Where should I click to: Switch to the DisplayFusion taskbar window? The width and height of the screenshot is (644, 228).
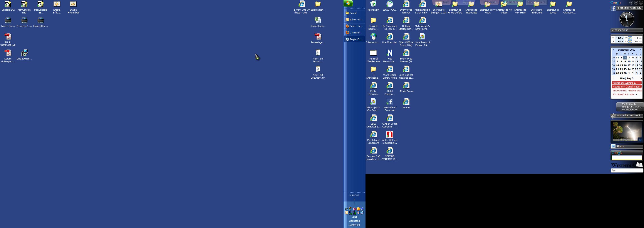pyautogui.click(x=354, y=39)
